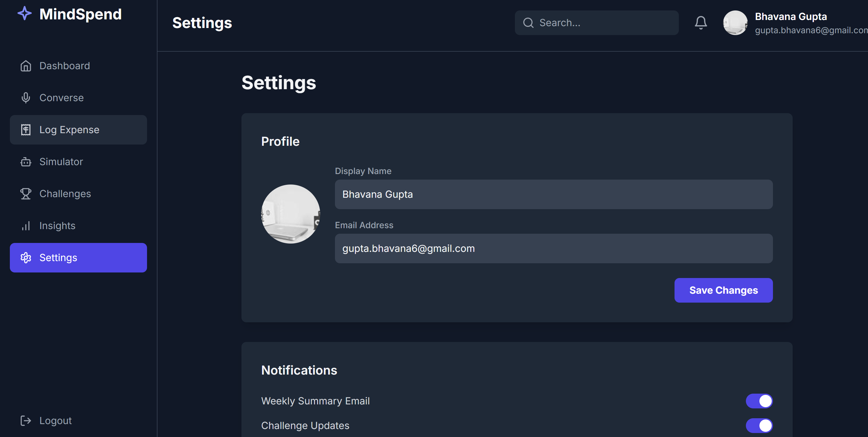
Task: Click the Log Expense receipt icon
Action: pyautogui.click(x=26, y=130)
